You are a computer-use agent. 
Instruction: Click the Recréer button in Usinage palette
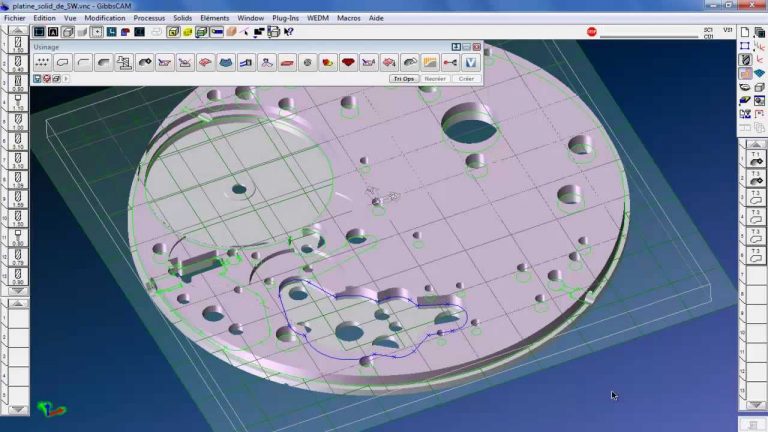435,79
